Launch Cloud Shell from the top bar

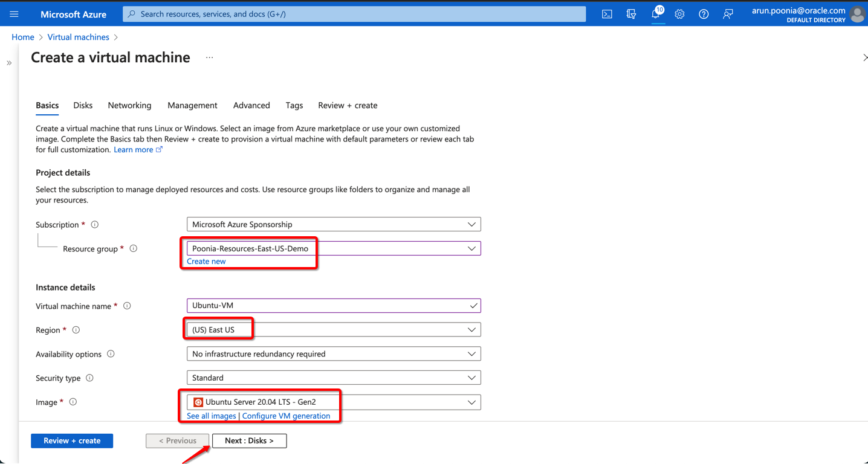point(607,14)
